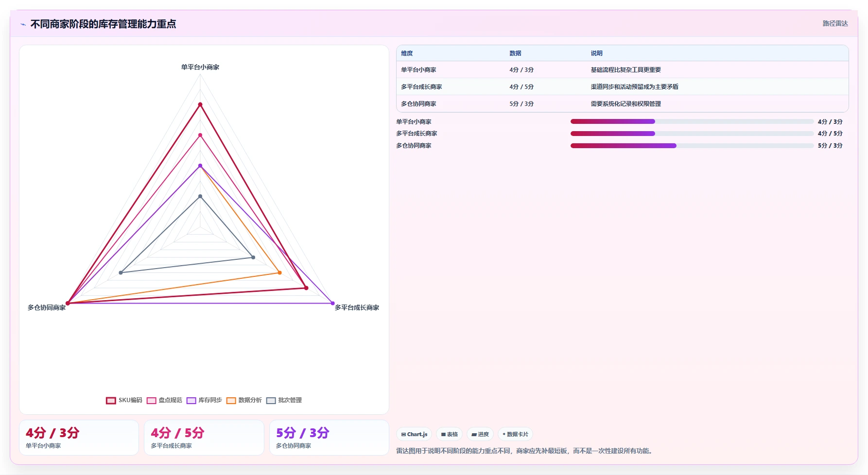Click table cell 多平台成长商家
Image resolution: width=868 pixels, height=475 pixels.
point(421,87)
